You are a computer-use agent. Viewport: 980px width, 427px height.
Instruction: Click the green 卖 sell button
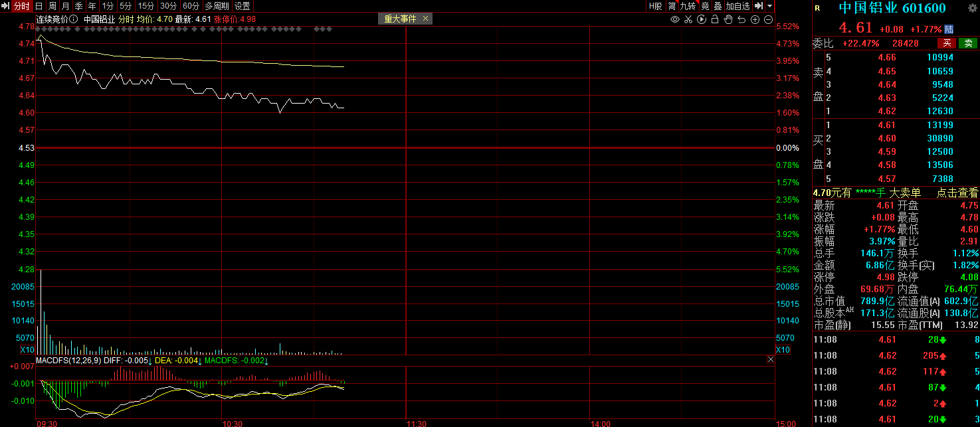click(968, 43)
